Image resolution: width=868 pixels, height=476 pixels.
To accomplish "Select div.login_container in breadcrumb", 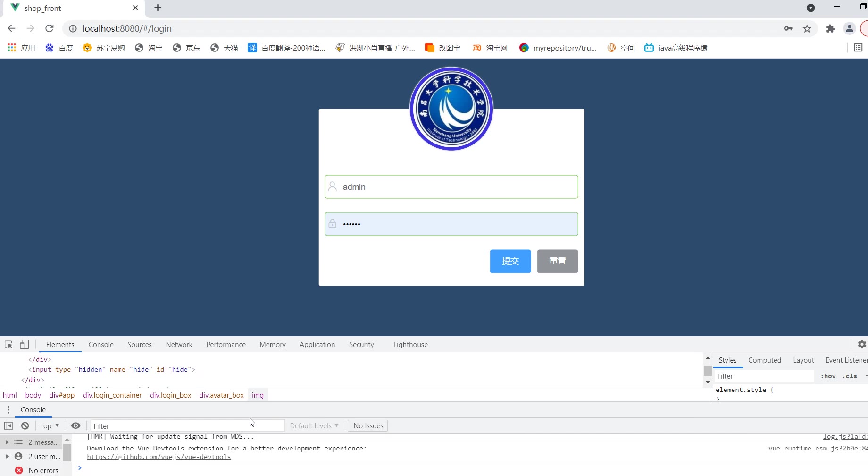I will (112, 395).
